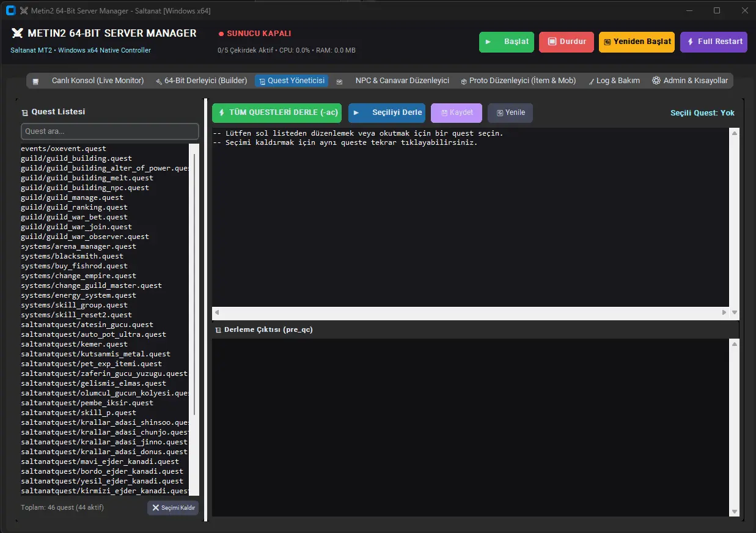Image resolution: width=756 pixels, height=533 pixels.
Task: Select saltanatquest/kemer.quest
Action: point(75,344)
